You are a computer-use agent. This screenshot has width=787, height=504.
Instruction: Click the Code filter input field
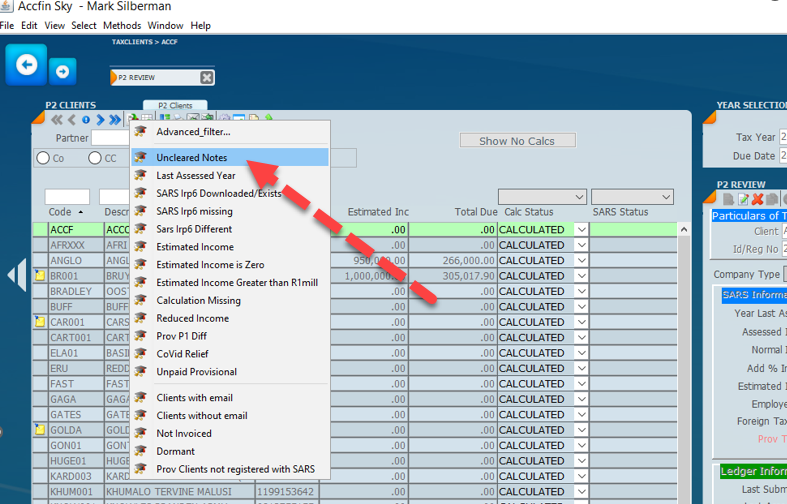67,197
